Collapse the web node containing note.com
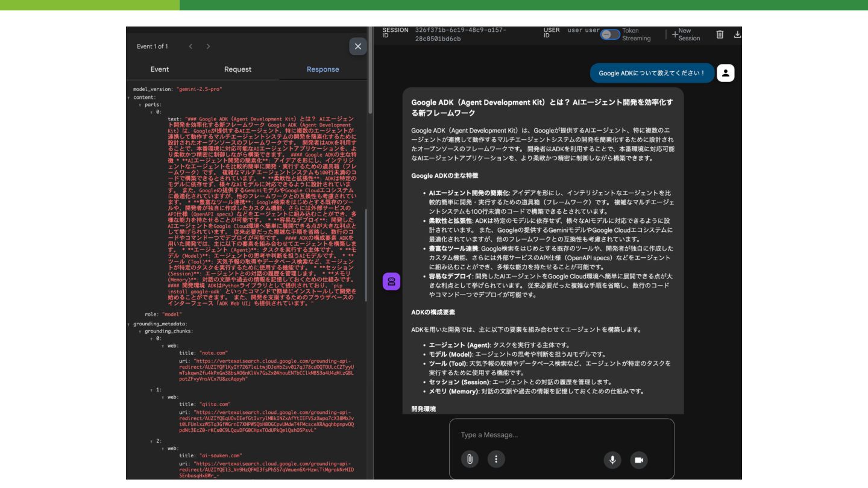Screen dimensions: 868x488 (163, 346)
